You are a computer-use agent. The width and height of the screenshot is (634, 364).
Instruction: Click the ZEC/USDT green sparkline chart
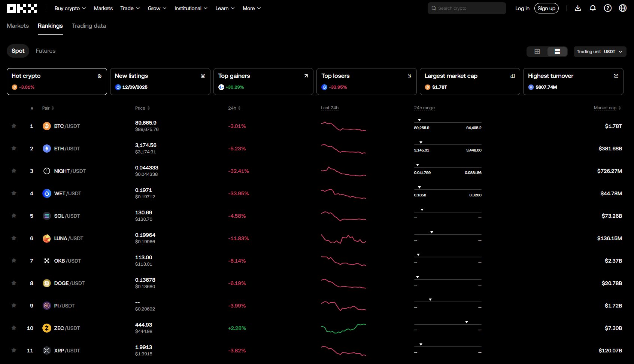tap(343, 328)
